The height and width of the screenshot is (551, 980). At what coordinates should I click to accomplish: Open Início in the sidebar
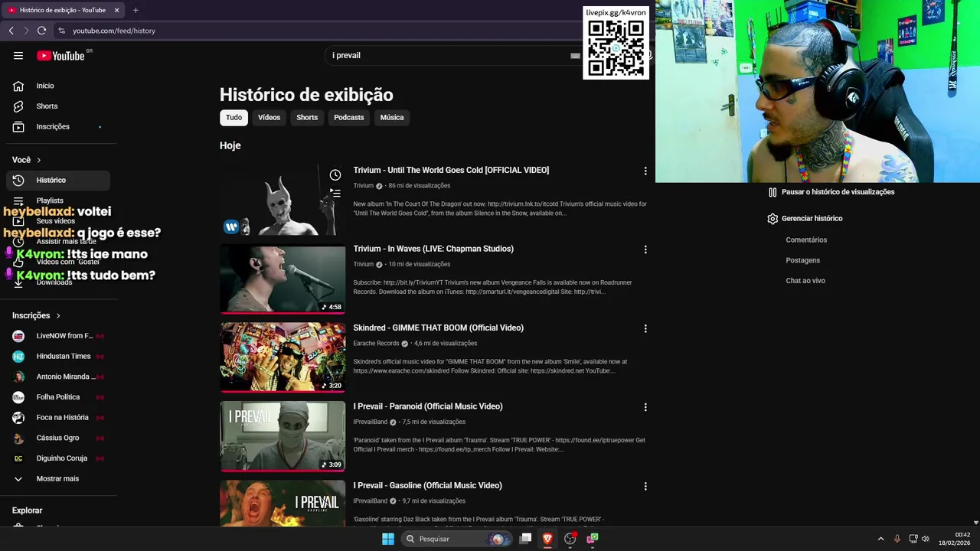coord(58,86)
